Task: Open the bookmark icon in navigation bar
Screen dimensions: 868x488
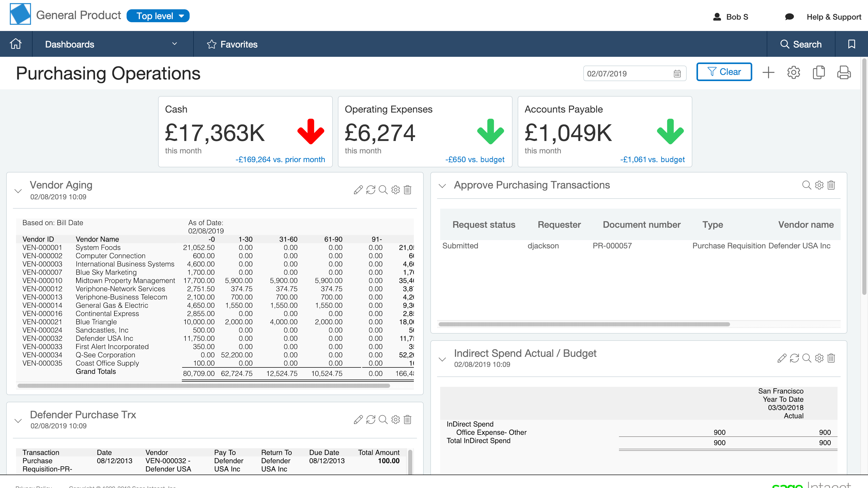Action: click(x=851, y=44)
